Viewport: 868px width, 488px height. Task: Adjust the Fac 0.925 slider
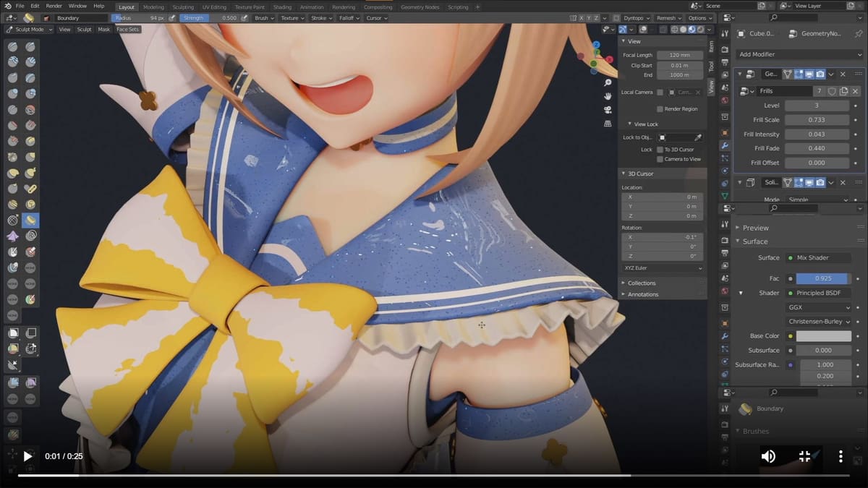coord(824,278)
